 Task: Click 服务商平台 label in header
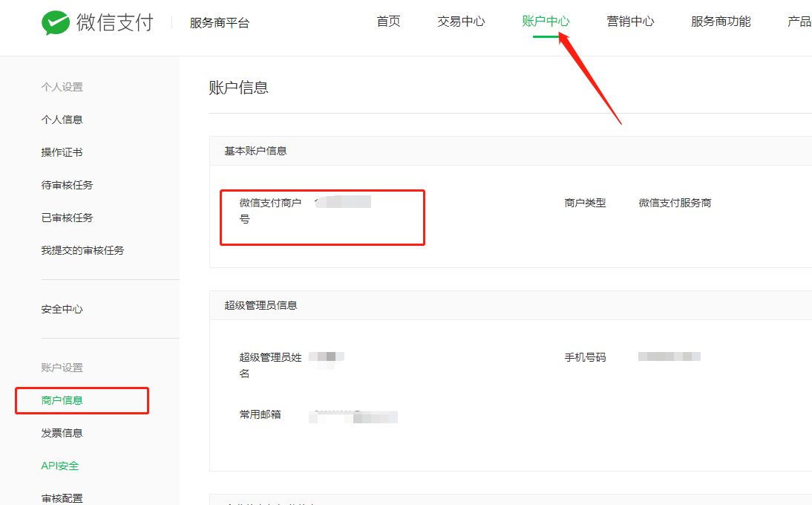[x=220, y=23]
